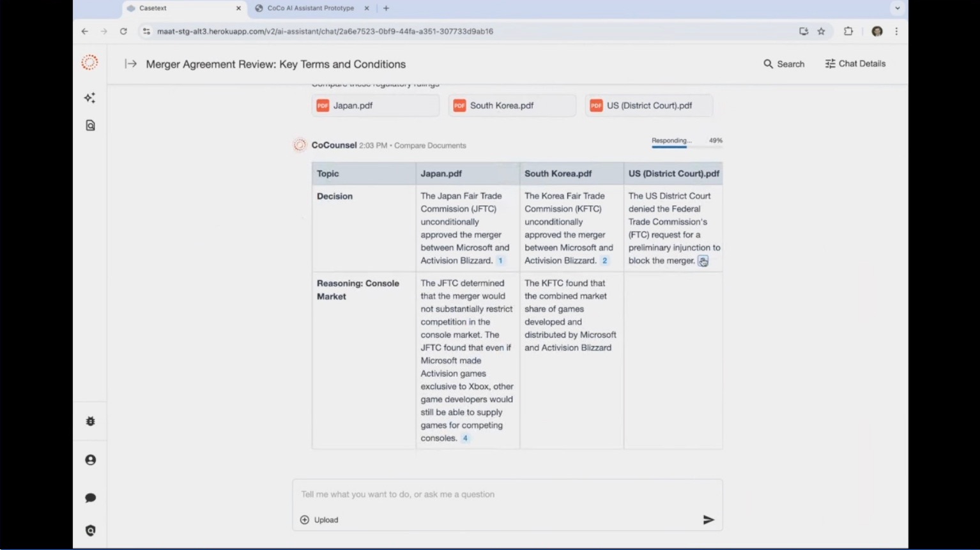The image size is (980, 550).
Task: Click the Reasoning: Console Market row label
Action: tap(358, 289)
